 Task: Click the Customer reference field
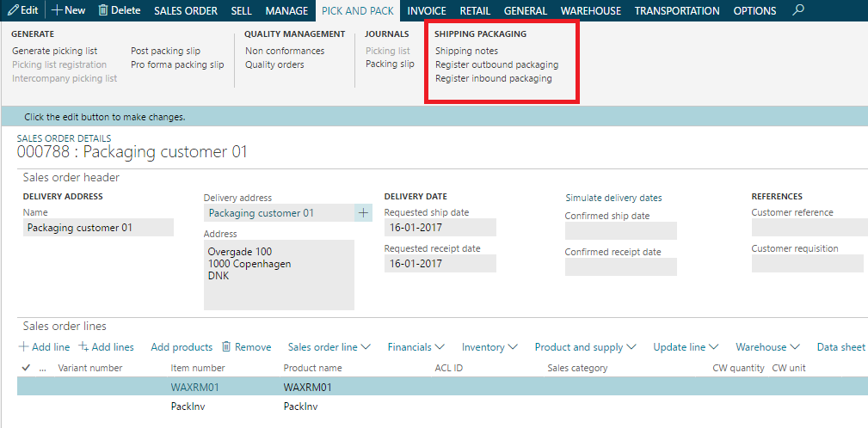(x=810, y=227)
